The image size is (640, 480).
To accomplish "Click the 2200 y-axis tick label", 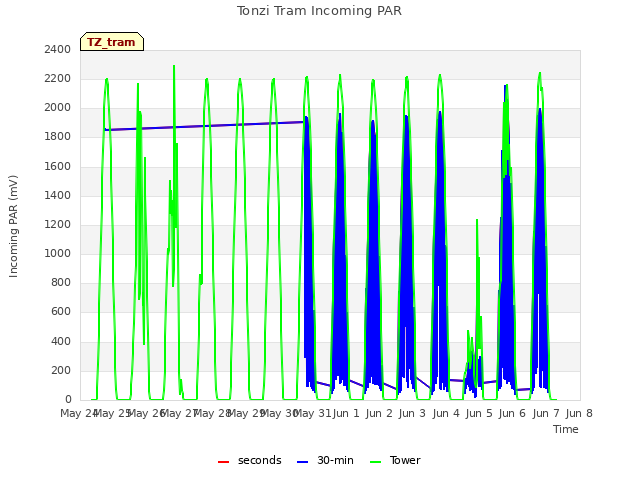I will click(x=58, y=78).
